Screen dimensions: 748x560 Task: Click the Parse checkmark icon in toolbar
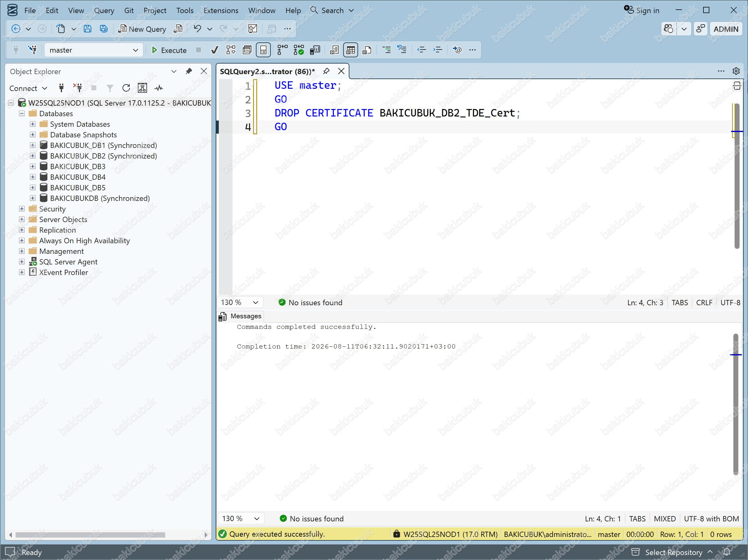point(214,50)
